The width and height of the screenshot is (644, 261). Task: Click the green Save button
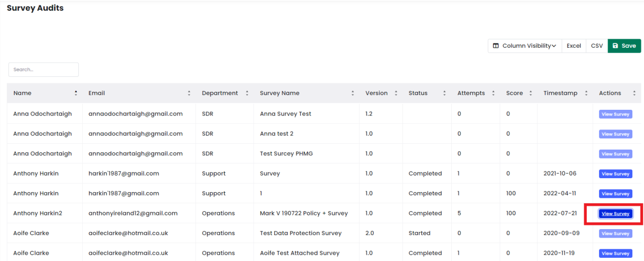tap(624, 46)
